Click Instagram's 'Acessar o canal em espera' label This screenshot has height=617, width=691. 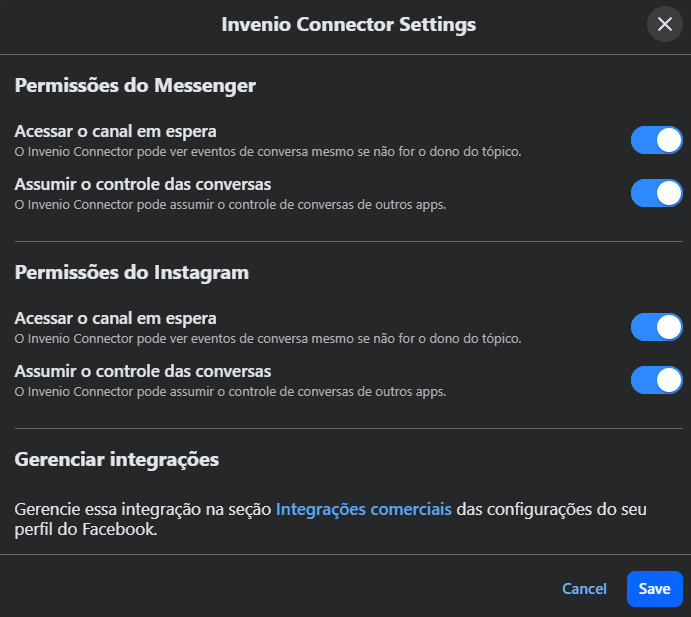point(115,318)
